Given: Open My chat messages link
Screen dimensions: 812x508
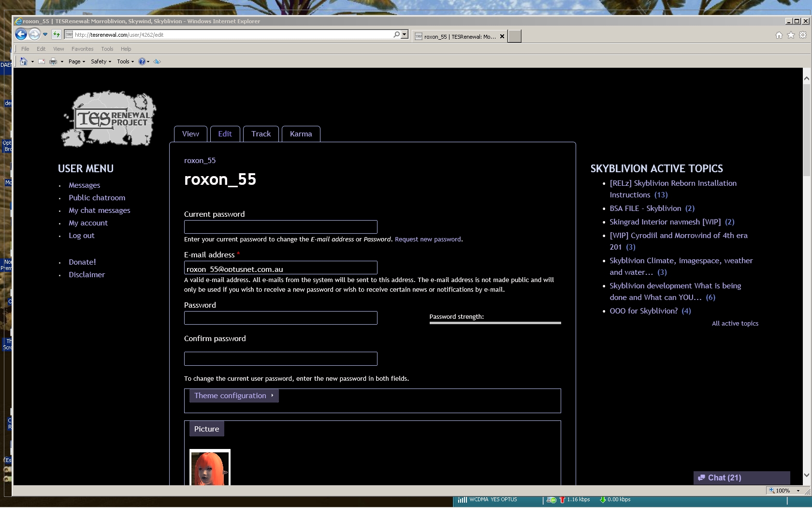Looking at the screenshot, I should pos(100,210).
